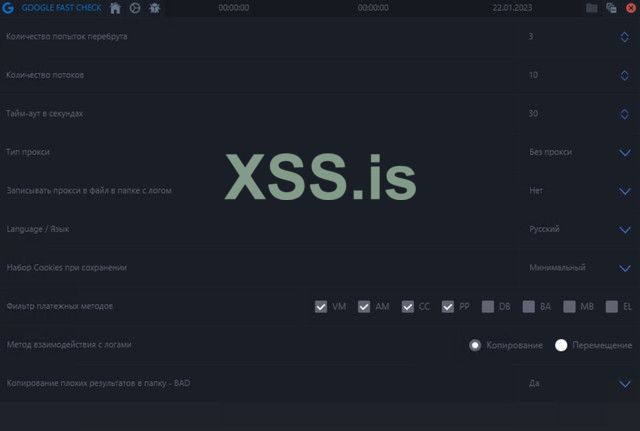Click the retry attempts value 3
The height and width of the screenshot is (431, 640).
coord(531,36)
